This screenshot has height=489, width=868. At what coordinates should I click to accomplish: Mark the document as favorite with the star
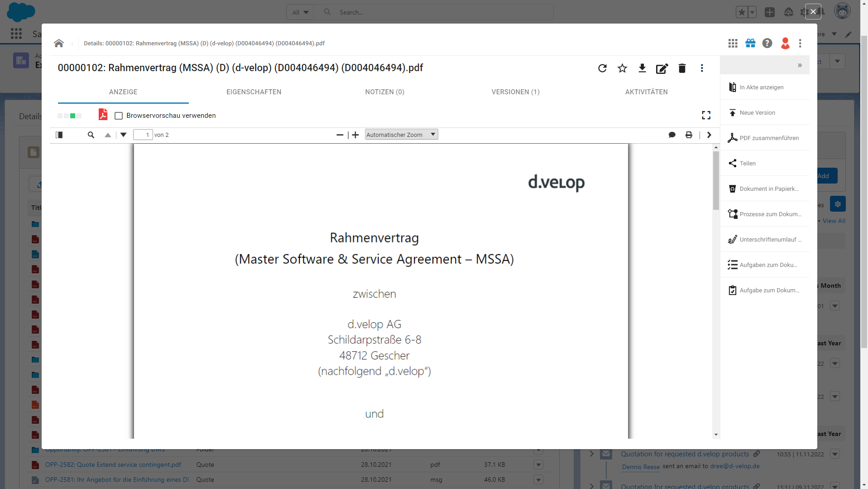622,68
